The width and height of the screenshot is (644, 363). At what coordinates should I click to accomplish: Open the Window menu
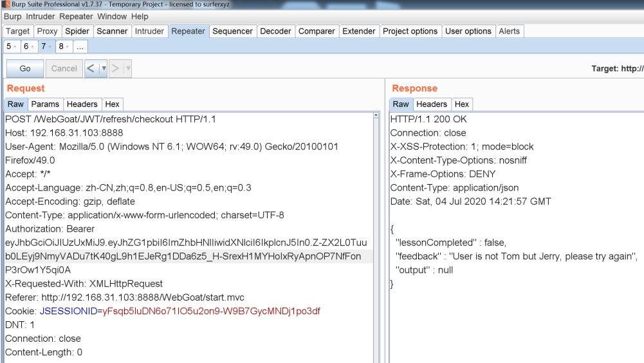point(112,17)
